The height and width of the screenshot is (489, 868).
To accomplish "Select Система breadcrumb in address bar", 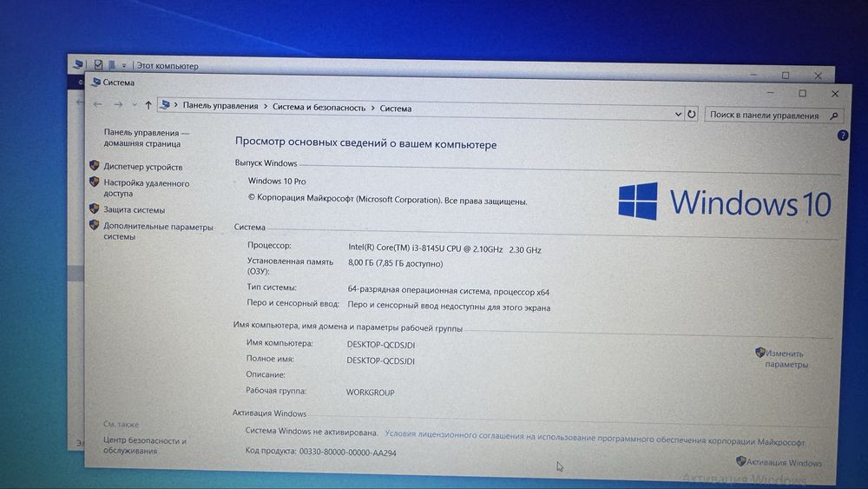I will [395, 109].
